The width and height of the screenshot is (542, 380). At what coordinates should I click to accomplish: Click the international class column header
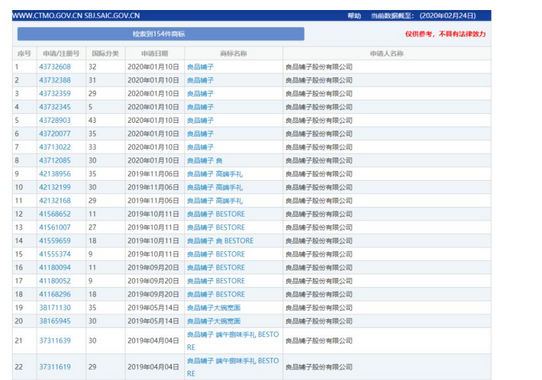(x=105, y=54)
